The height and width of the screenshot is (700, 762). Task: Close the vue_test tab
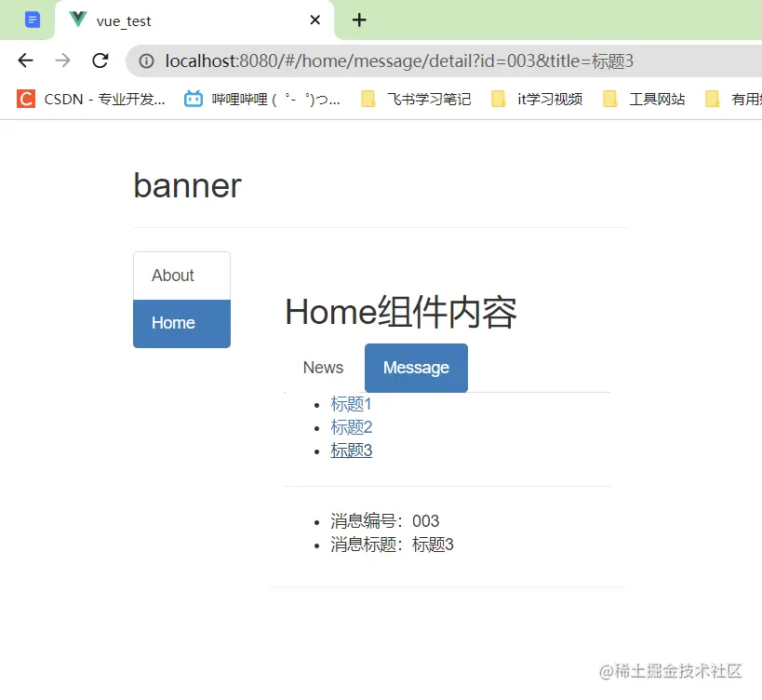[x=314, y=20]
